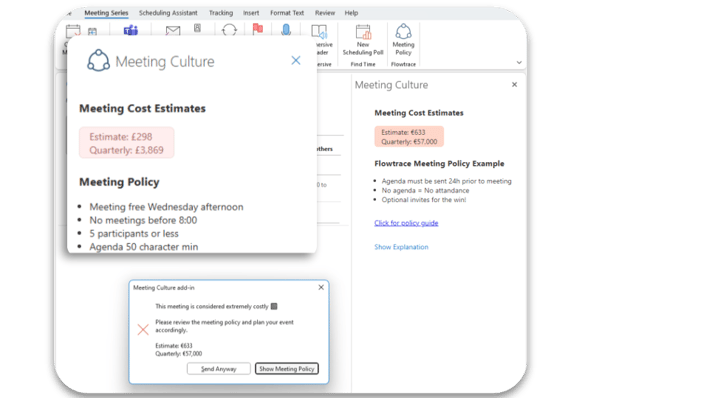Create a New Scheduling Poll

click(x=363, y=40)
